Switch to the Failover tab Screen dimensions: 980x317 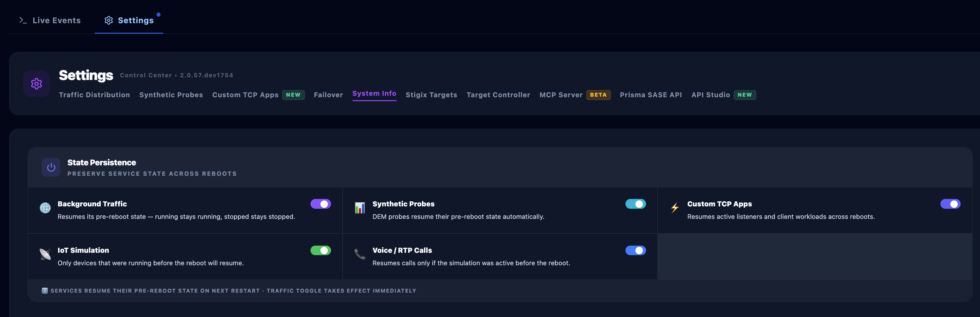[x=328, y=95]
